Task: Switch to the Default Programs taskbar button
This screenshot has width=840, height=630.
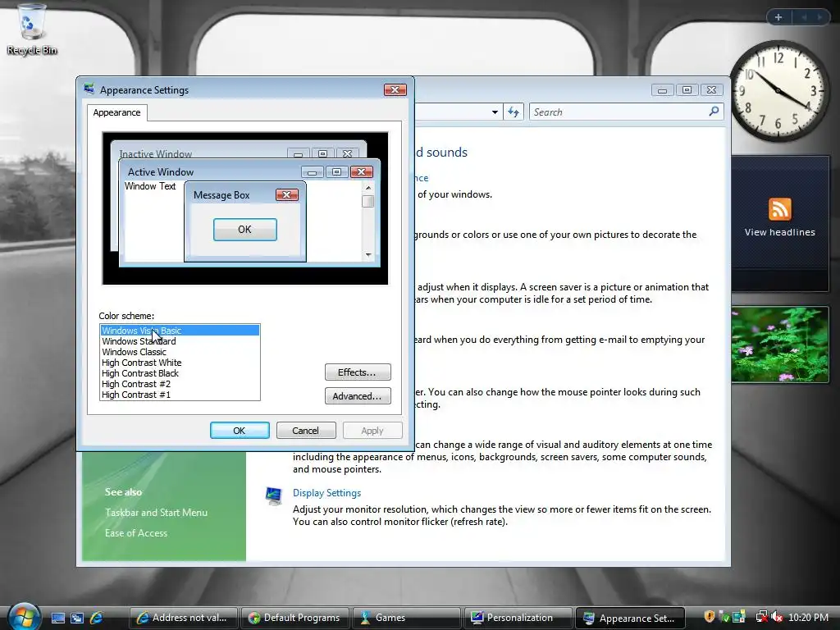Action: pos(295,618)
